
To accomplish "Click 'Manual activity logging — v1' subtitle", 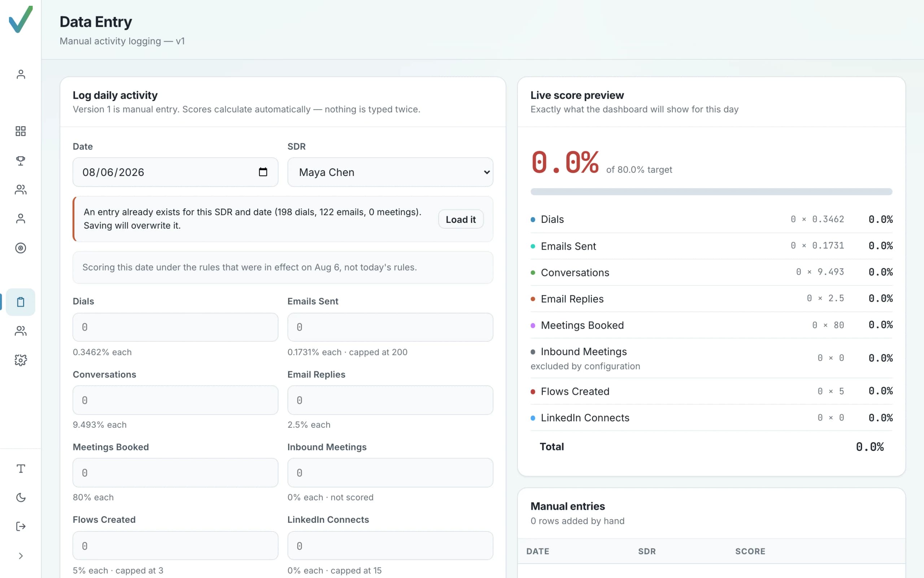I will pyautogui.click(x=122, y=41).
